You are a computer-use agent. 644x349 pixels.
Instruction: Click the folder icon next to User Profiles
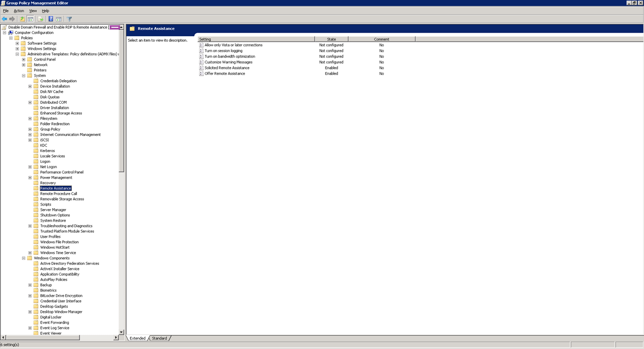(36, 237)
